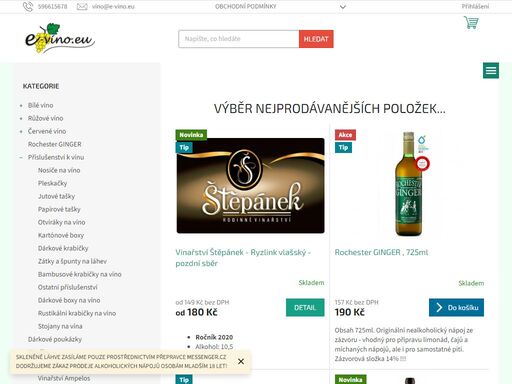Open the Bílé víno category

[41, 105]
